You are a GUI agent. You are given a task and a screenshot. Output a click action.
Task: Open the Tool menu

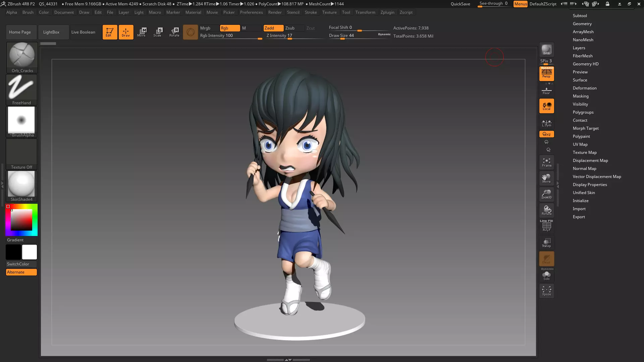point(346,12)
